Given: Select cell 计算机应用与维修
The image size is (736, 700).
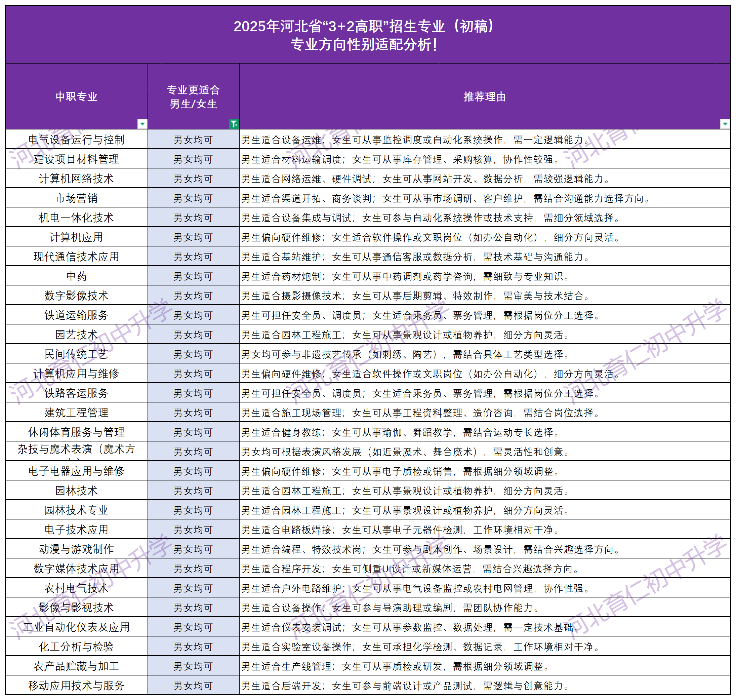Looking at the screenshot, I should pos(77,374).
